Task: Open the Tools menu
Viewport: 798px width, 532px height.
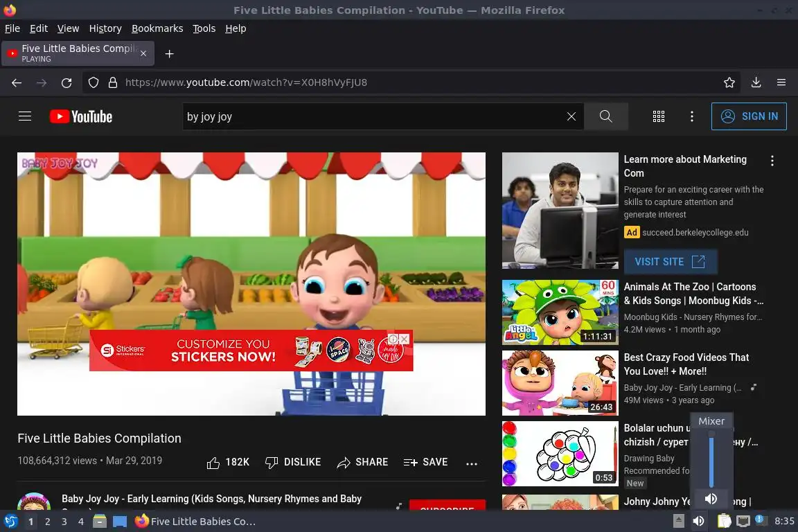Action: (204, 28)
